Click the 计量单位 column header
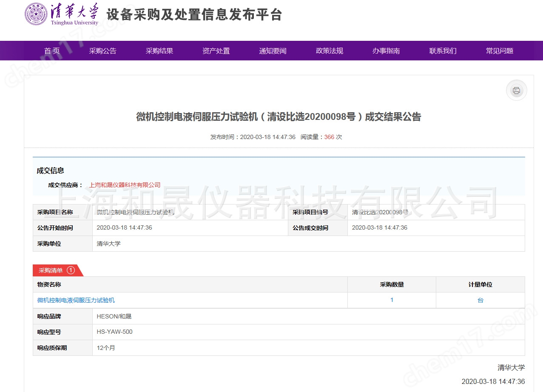 (480, 284)
